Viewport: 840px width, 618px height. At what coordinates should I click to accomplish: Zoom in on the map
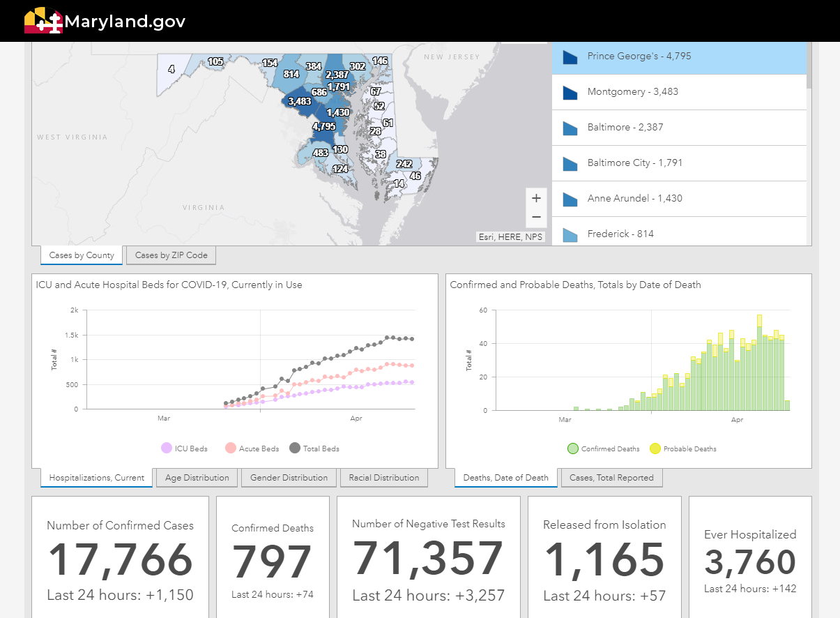click(536, 199)
